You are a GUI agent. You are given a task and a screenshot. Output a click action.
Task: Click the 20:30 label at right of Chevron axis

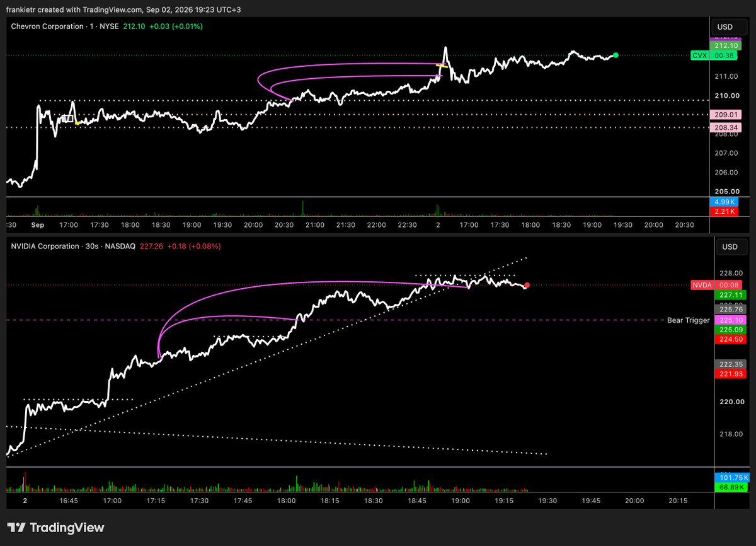(x=684, y=225)
